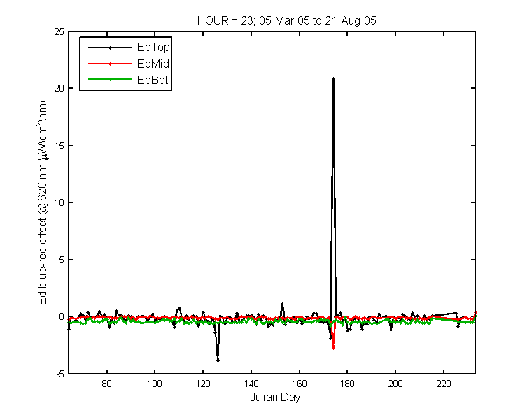Click the red EdMid dip near day 174
The image size is (525, 420).
[x=333, y=349]
